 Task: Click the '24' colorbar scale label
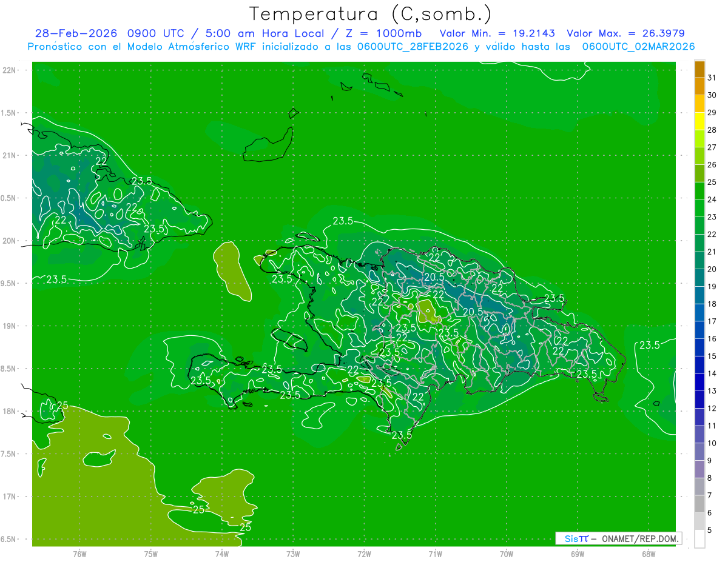(x=712, y=199)
